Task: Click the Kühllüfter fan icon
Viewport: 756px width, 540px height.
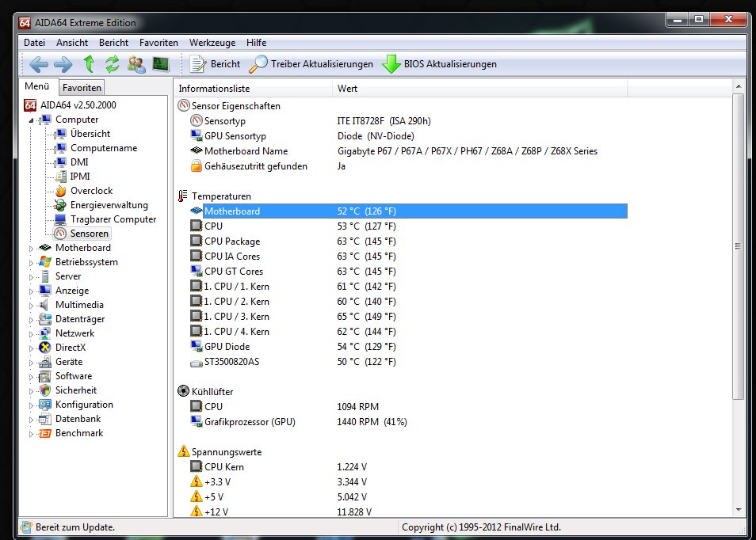Action: (x=183, y=390)
